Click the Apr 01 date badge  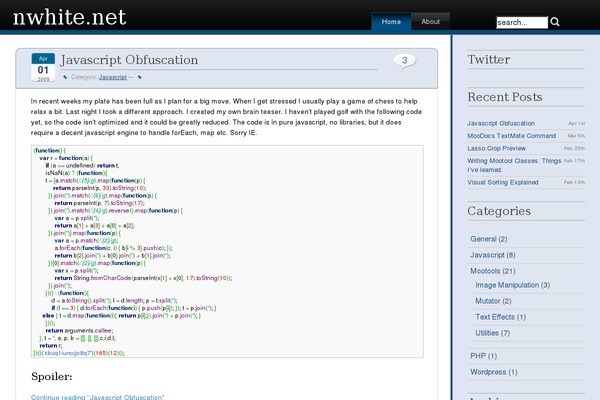(43, 67)
